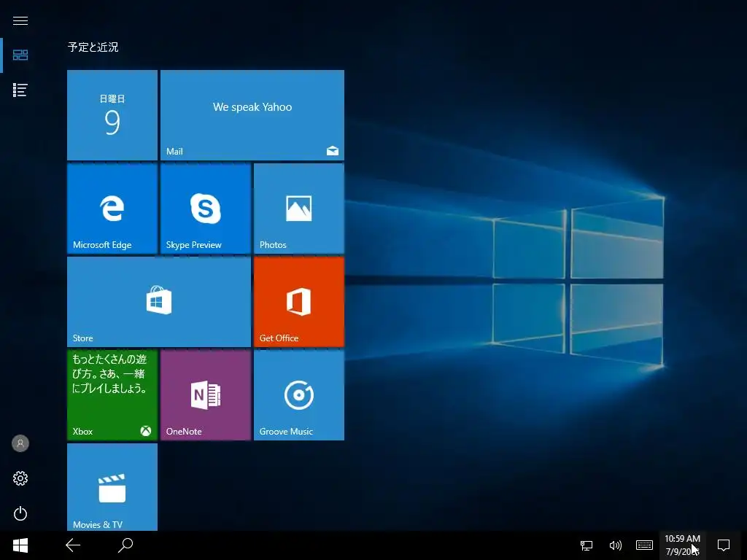Open the Action Center notification icon

pos(724,545)
